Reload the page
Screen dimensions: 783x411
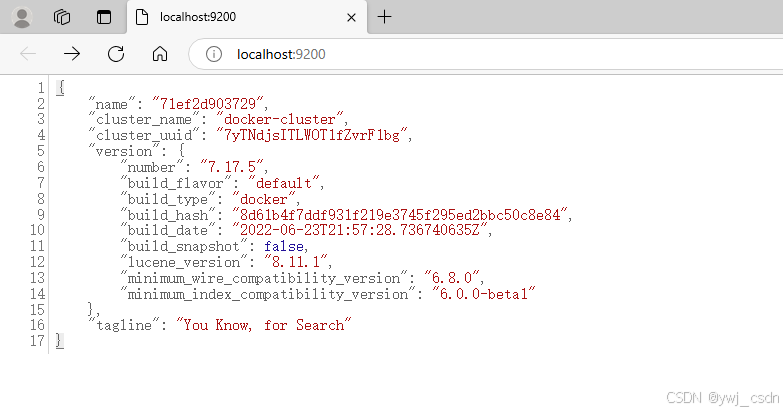pyautogui.click(x=116, y=53)
